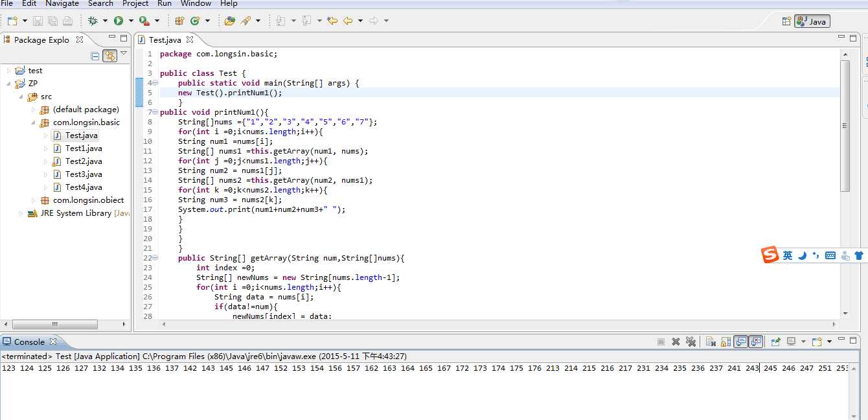868x420 pixels.
Task: Toggle Link with Editor in Package Explorer
Action: point(109,56)
